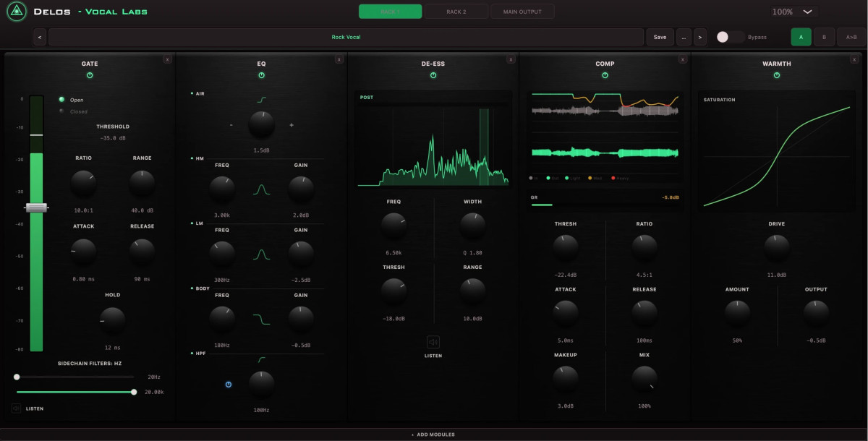The image size is (868, 441).
Task: Click the COMP Ratio knob
Action: pos(644,249)
